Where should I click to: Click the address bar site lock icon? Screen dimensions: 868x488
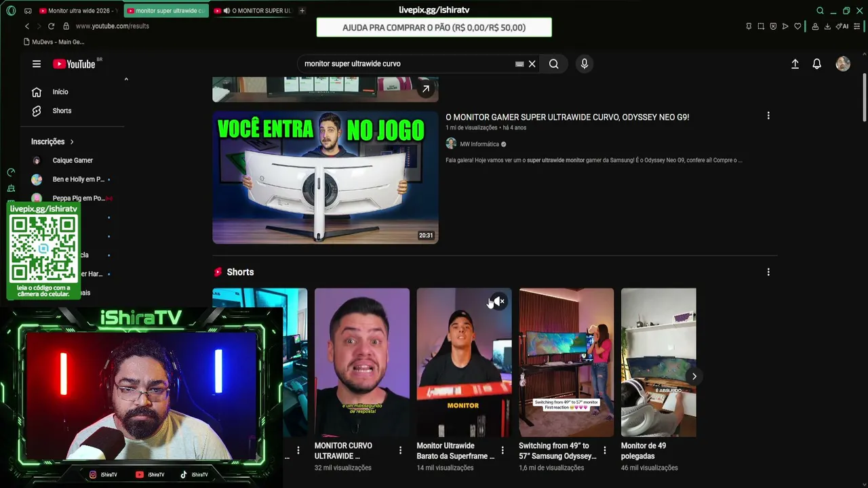pyautogui.click(x=66, y=26)
